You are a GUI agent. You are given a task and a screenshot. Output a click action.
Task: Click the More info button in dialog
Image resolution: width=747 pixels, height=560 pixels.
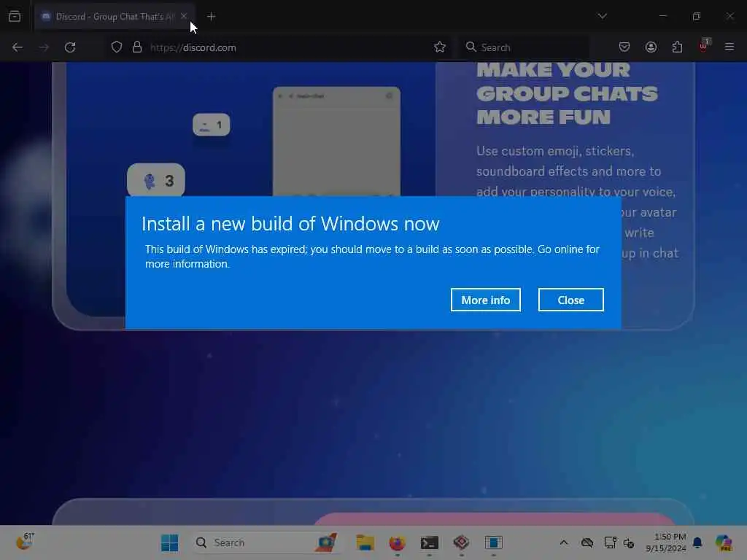(485, 300)
